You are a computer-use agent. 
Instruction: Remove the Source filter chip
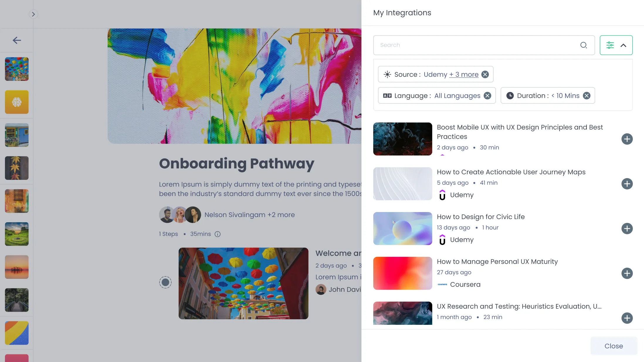pyautogui.click(x=485, y=74)
